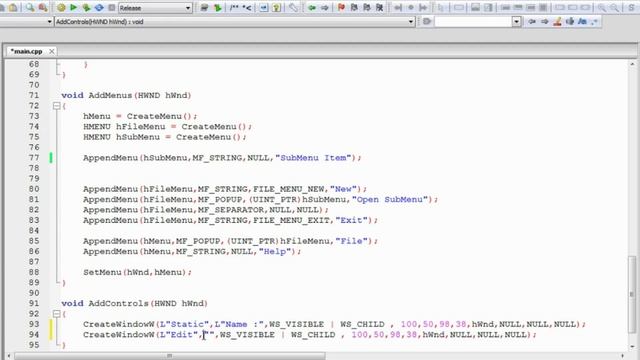Click the Build gear icon
Screen dimensions: 640x360
coord(61,7)
